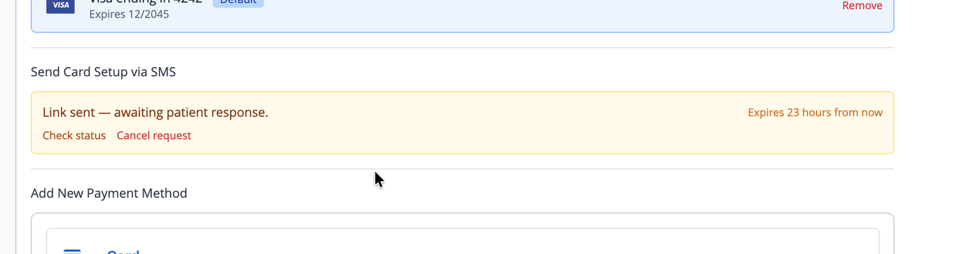This screenshot has height=254, width=980.
Task: Choose the Card payment option label
Action: coord(123,252)
